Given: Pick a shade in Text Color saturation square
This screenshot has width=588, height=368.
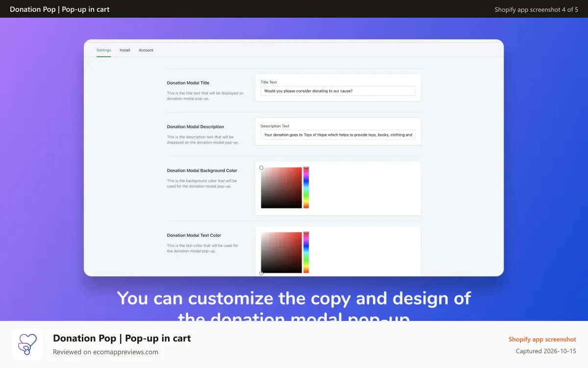Looking at the screenshot, I should pos(281,252).
